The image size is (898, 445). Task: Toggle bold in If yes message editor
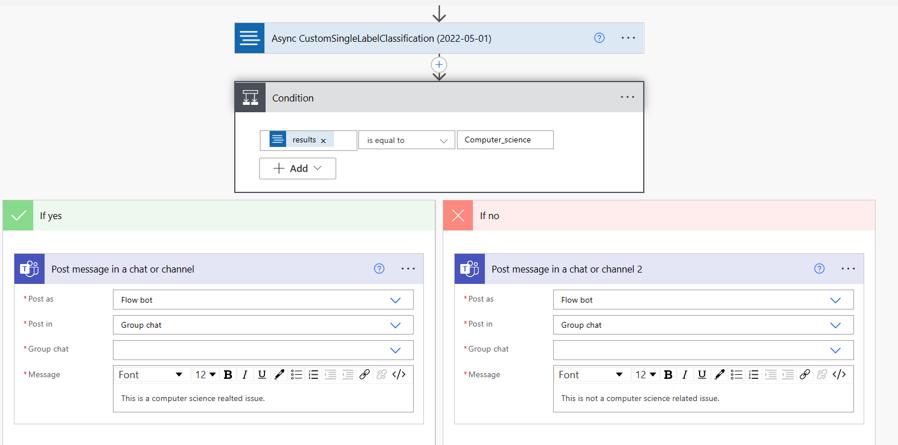click(x=228, y=375)
